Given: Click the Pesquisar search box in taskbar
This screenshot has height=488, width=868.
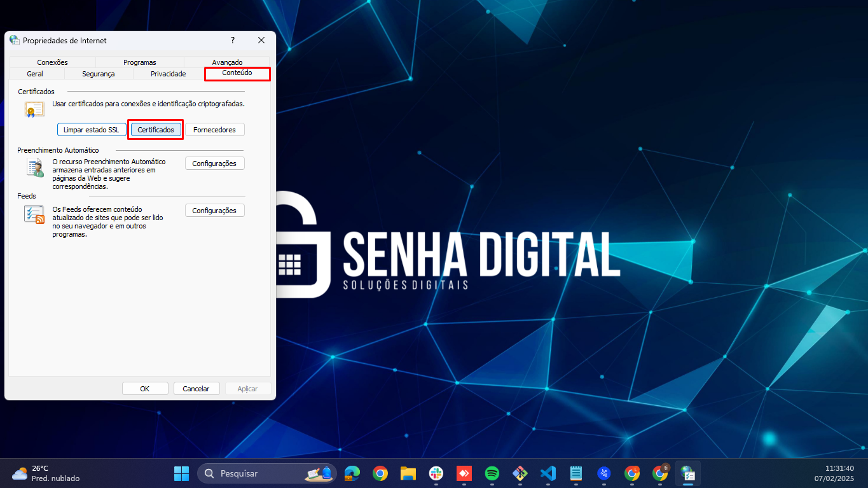Looking at the screenshot, I should coord(267,473).
